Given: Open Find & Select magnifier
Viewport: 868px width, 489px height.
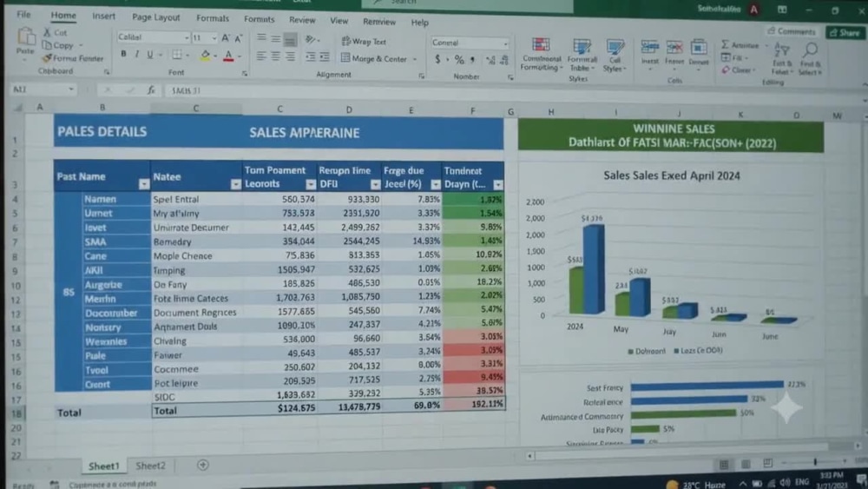Looking at the screenshot, I should 811,59.
